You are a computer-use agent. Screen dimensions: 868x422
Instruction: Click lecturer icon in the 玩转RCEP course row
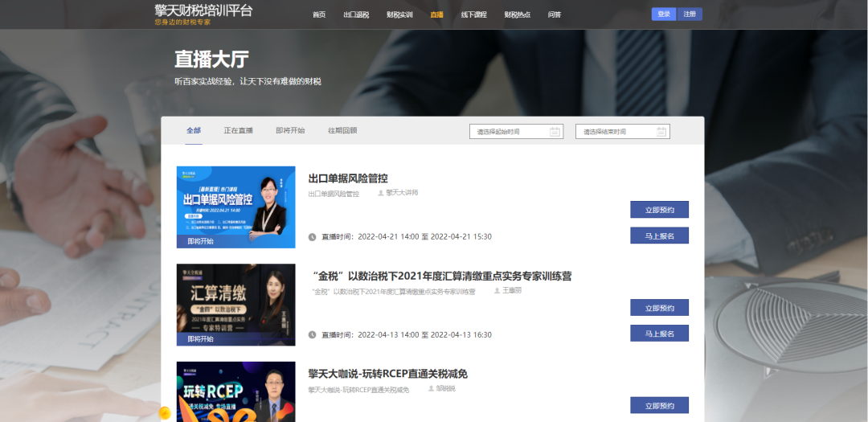click(432, 388)
